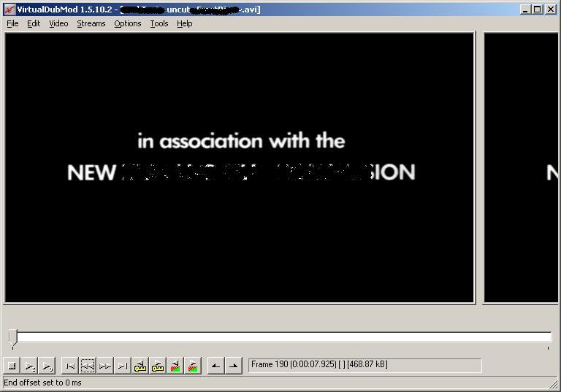Click the output video pane on the right
The height and width of the screenshot is (392, 561).
tap(521, 168)
